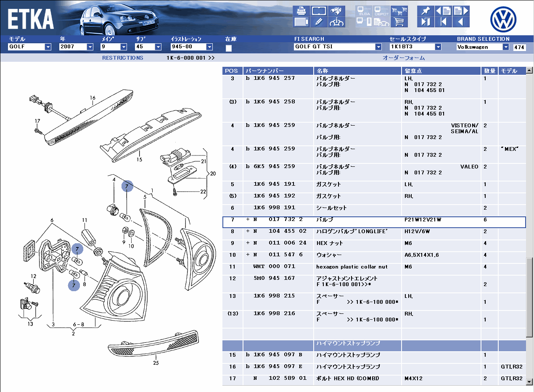Screen dimensions: 534x392
Task: Click callout number 22 in the diagram
Action: point(203,192)
